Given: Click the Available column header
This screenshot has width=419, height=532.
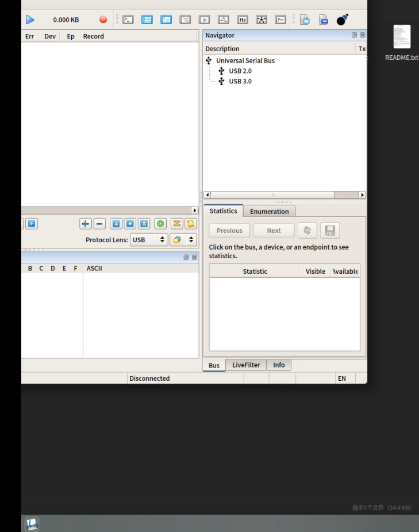Looking at the screenshot, I should point(345,271).
